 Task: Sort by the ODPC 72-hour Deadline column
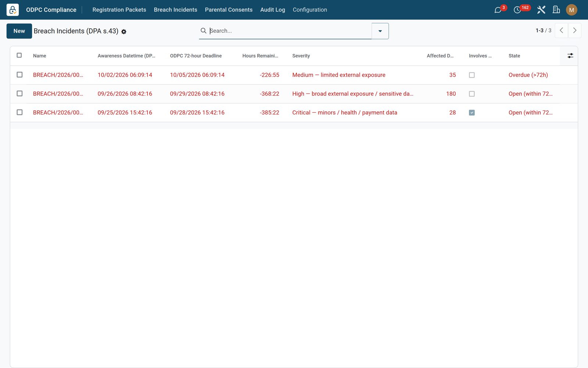(196, 56)
